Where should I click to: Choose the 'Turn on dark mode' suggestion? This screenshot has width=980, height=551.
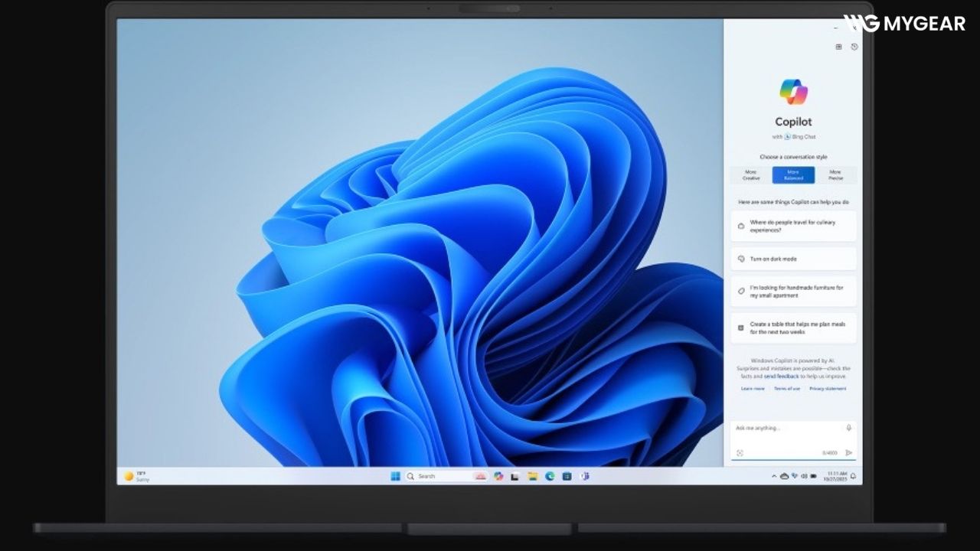tap(793, 259)
